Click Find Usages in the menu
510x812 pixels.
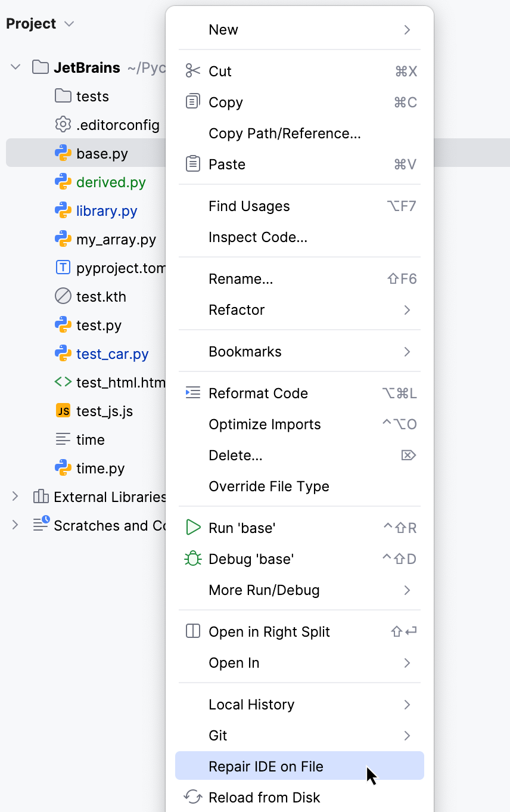tap(249, 206)
